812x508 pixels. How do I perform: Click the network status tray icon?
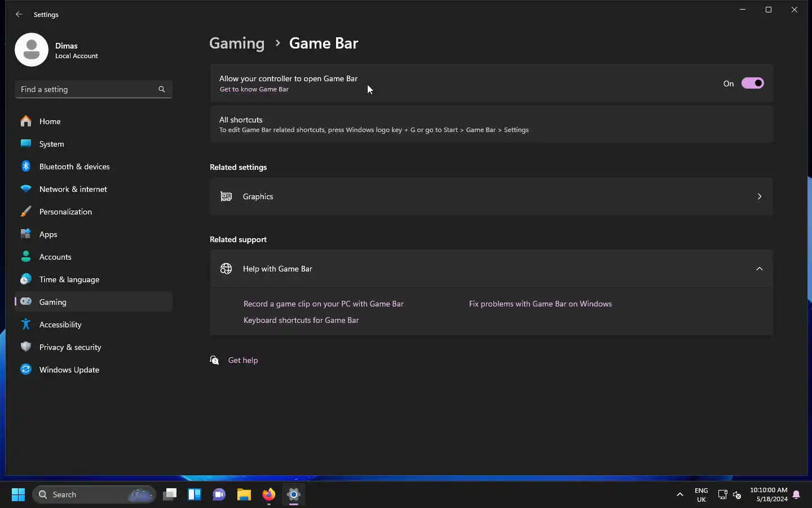pyautogui.click(x=722, y=495)
